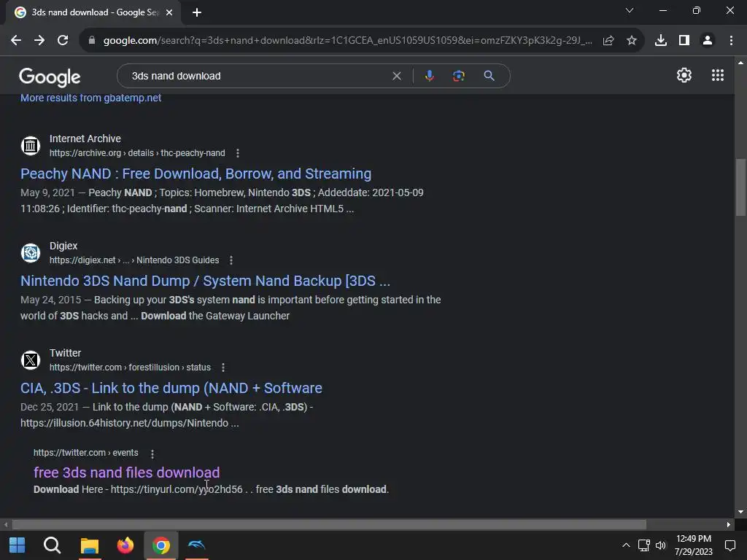Viewport: 747px width, 560px height.
Task: Toggle Chrome side panel
Action: pos(684,41)
